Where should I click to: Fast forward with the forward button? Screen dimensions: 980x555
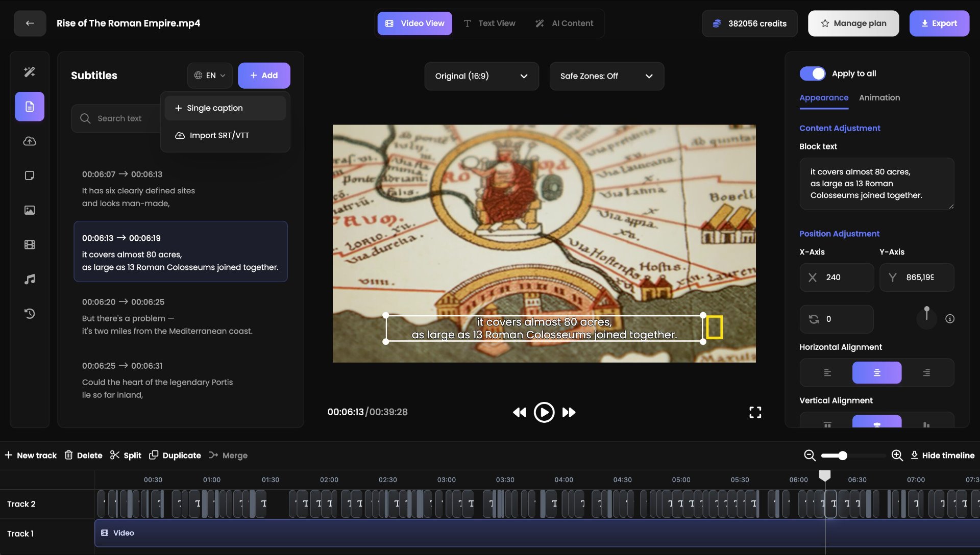pos(569,412)
